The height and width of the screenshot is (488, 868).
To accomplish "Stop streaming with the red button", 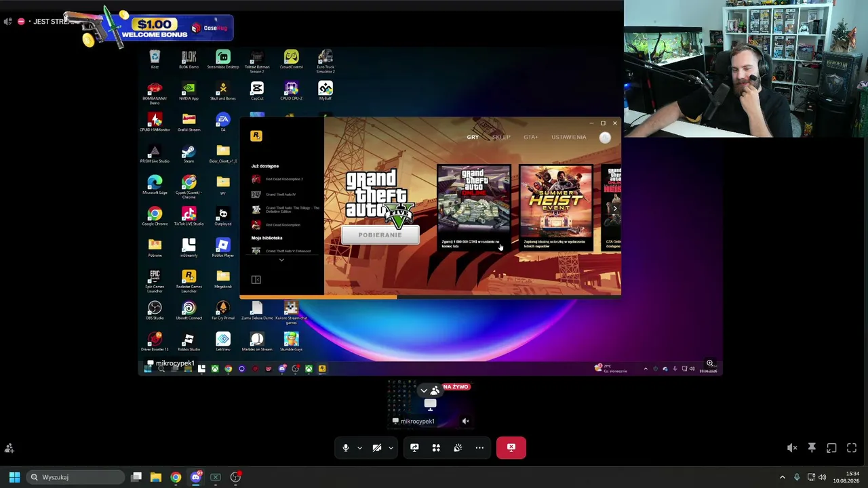I will point(511,447).
